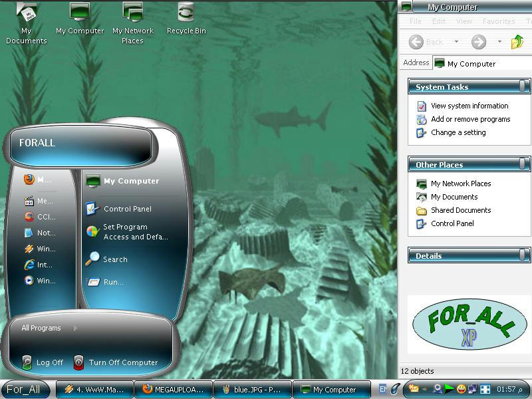Open Set Program Access and Defaults
This screenshot has height=399, width=532.
pyautogui.click(x=127, y=231)
